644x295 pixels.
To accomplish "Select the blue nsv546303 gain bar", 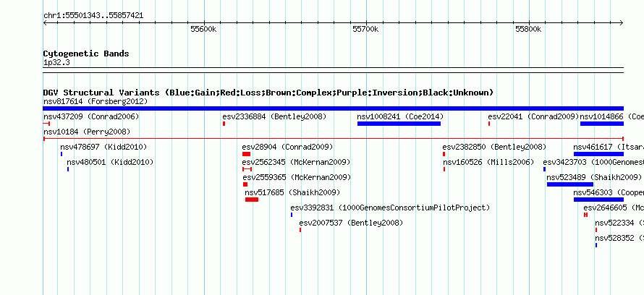I will coord(598,200).
